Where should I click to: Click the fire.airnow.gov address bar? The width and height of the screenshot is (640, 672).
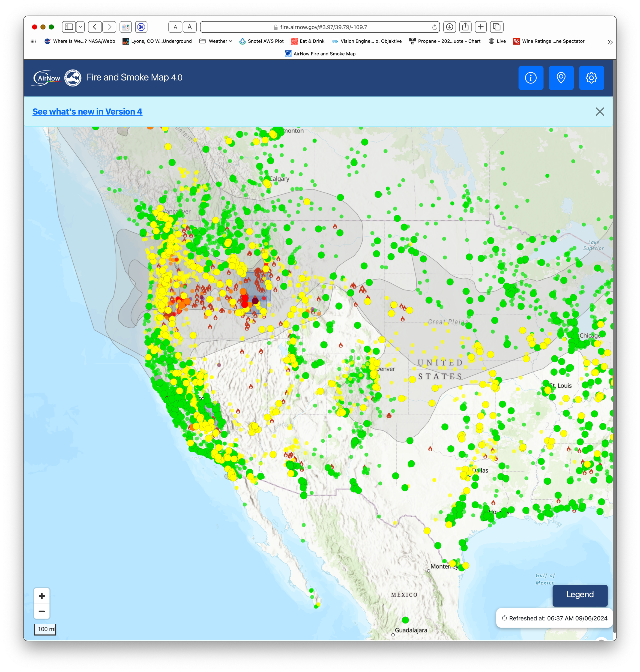pos(317,27)
